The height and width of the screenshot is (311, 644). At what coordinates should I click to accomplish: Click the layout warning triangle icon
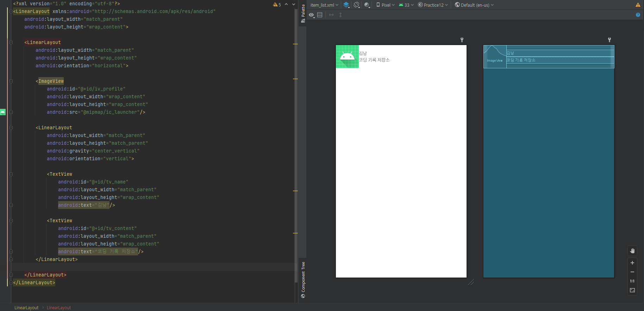coord(638,5)
